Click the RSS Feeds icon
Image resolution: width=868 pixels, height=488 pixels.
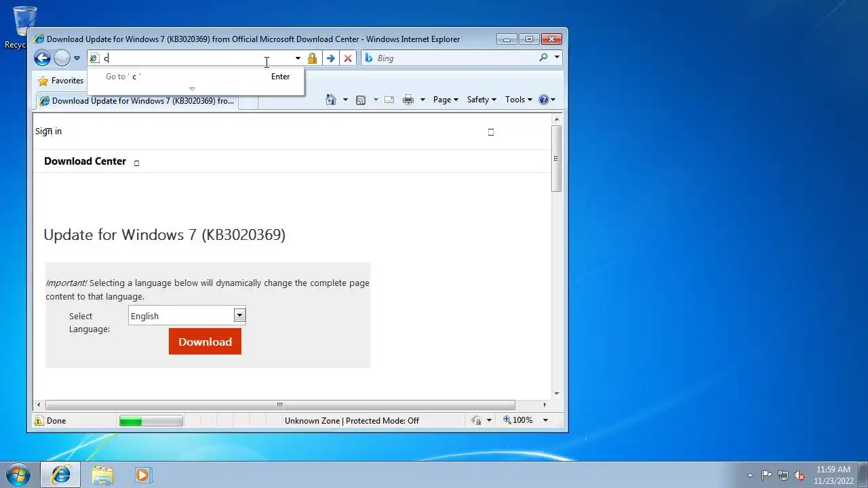[361, 100]
